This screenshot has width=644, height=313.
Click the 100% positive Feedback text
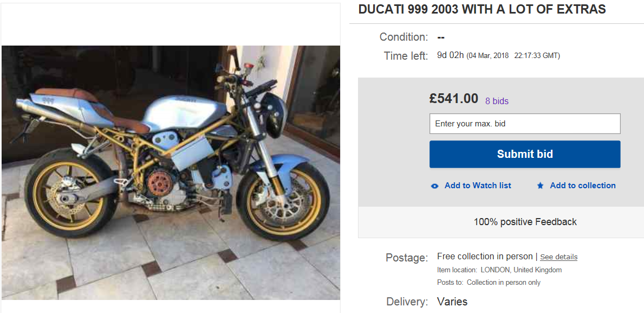[x=525, y=222]
